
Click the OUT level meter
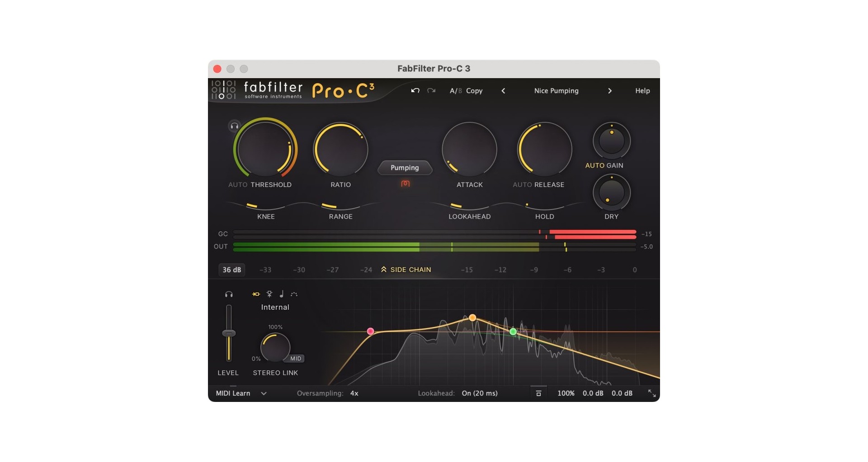tap(434, 247)
